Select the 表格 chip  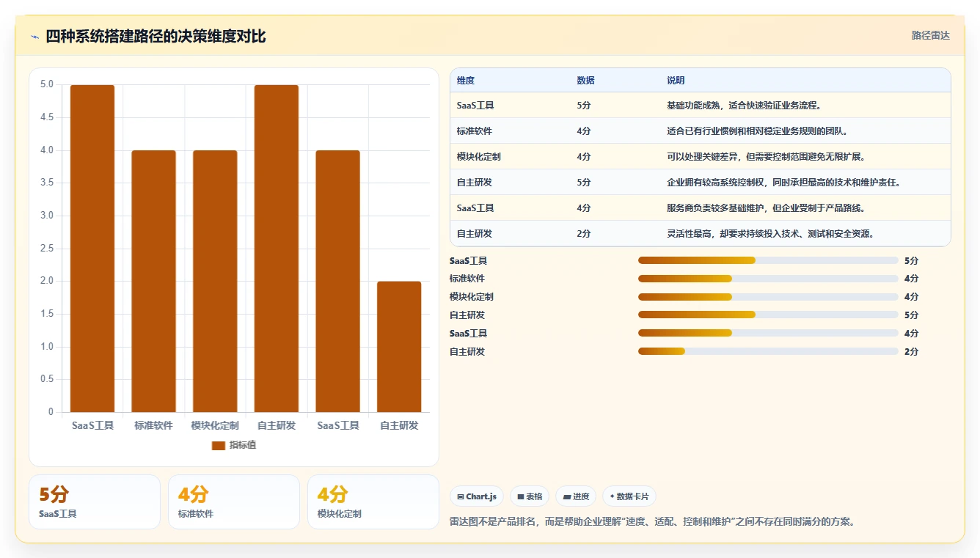(x=530, y=496)
